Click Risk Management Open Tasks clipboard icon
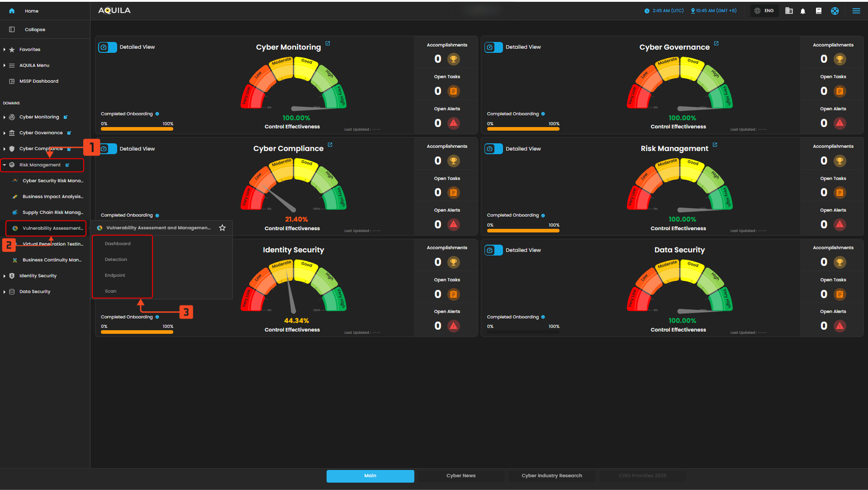This screenshot has height=490, width=868. point(840,193)
